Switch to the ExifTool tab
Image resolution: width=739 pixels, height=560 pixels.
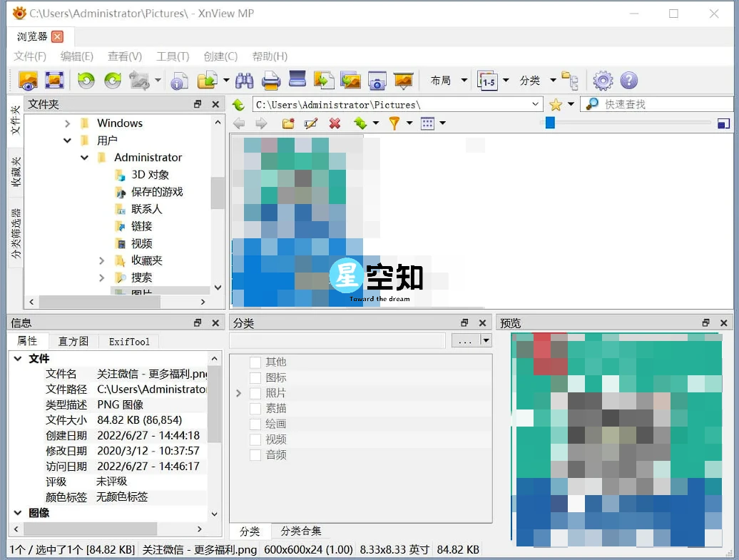click(x=128, y=341)
